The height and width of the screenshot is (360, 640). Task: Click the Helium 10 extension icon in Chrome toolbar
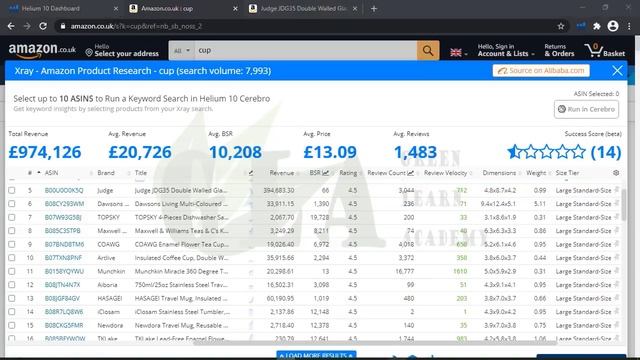pyautogui.click(x=581, y=26)
